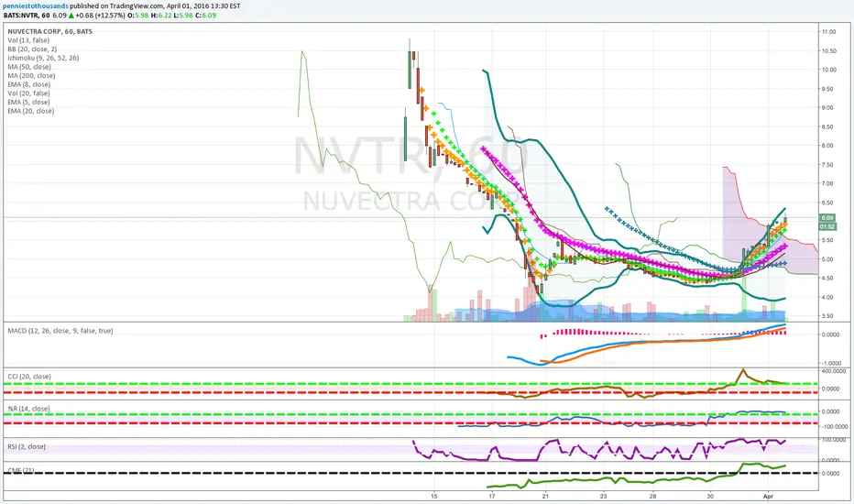Click the 15 date label on the time axis
Screen dimensions: 854x504
(434, 497)
